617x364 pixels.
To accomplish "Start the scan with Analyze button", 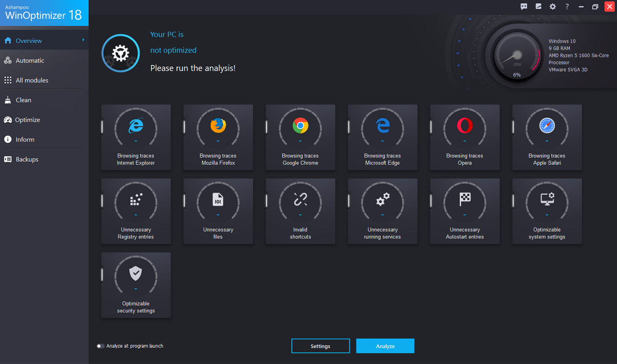I will coord(385,346).
